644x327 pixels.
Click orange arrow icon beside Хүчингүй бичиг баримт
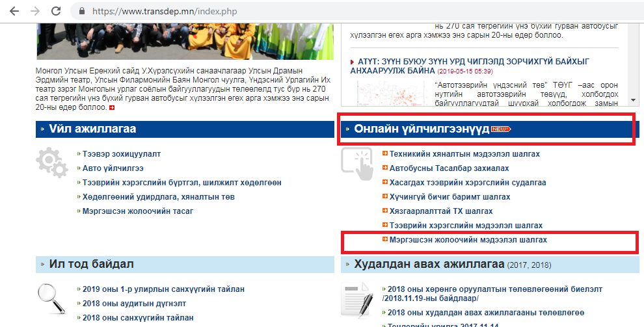[x=385, y=196]
